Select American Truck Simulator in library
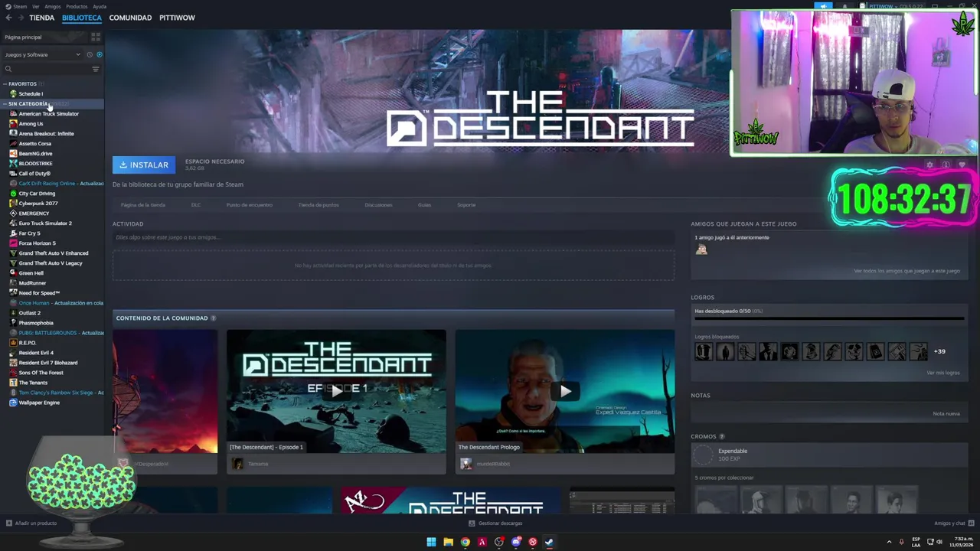The width and height of the screenshot is (980, 551). [48, 113]
